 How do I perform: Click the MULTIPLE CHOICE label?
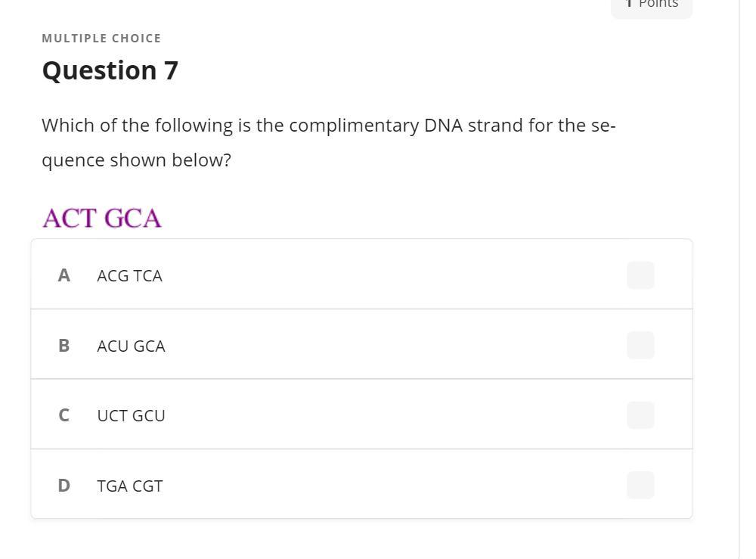(101, 39)
